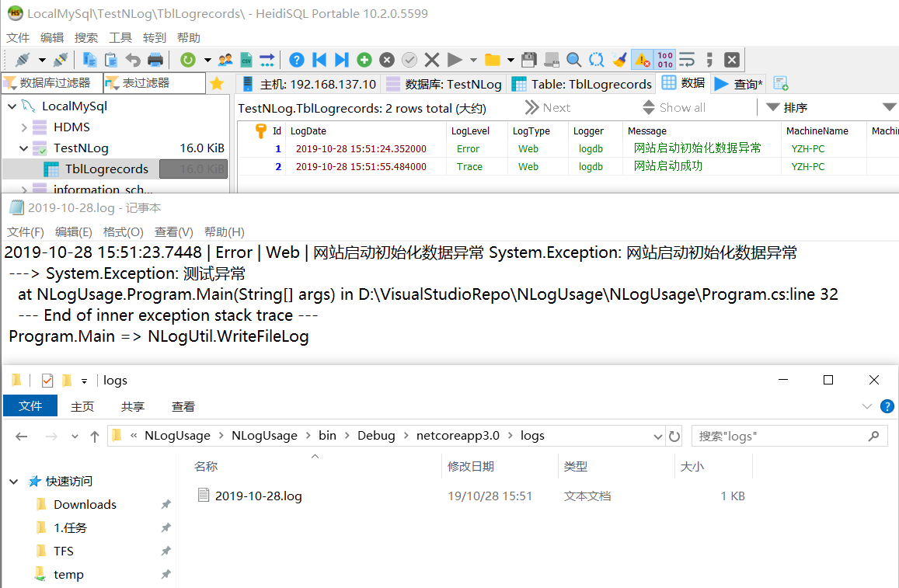
Task: Switch to the 查询* query tab
Action: point(738,84)
